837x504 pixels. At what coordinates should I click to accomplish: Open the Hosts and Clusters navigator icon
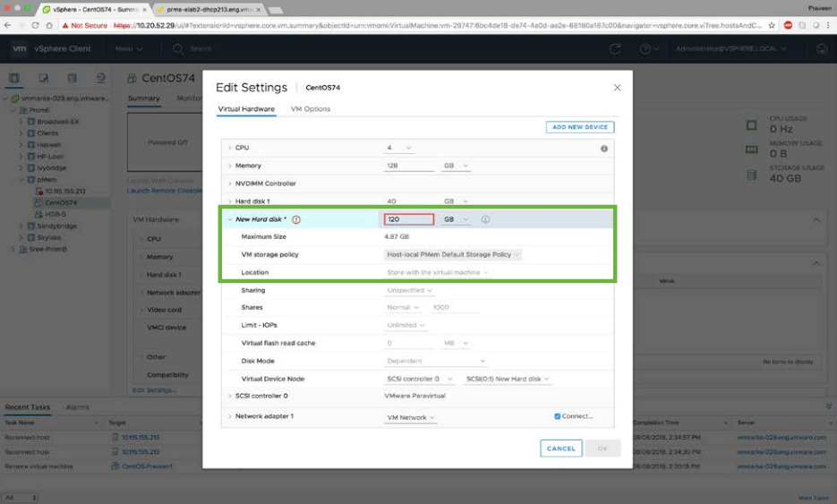pyautogui.click(x=14, y=78)
